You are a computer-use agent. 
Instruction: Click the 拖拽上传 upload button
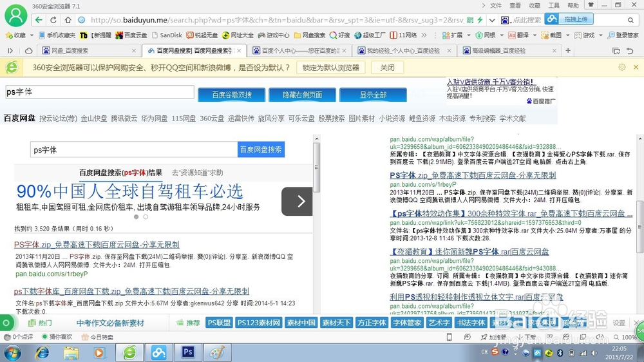[569, 19]
